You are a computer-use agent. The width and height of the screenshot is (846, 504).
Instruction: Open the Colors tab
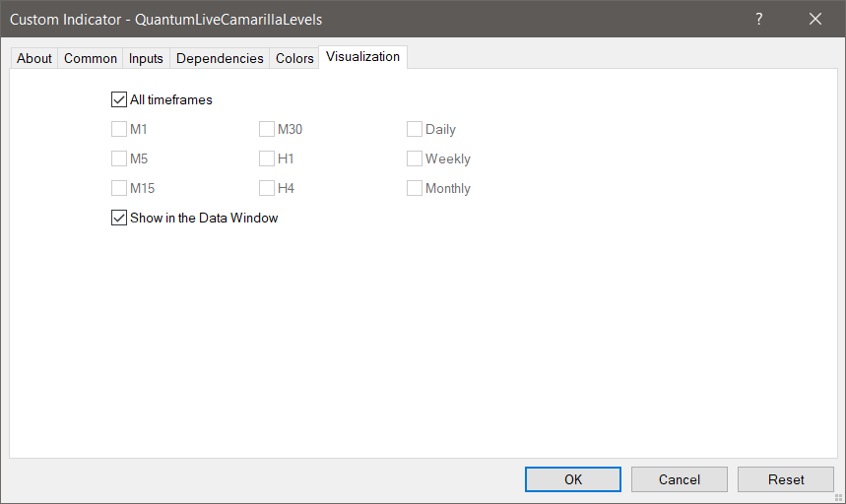tap(294, 58)
